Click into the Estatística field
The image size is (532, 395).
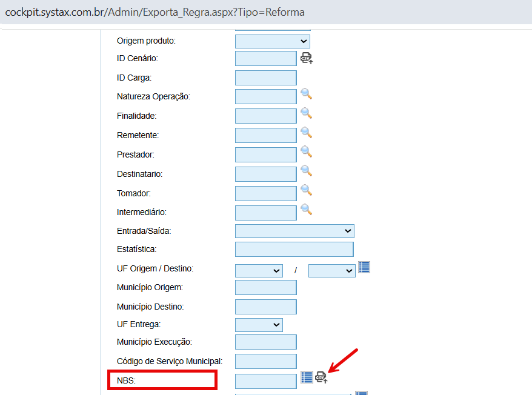click(x=294, y=250)
